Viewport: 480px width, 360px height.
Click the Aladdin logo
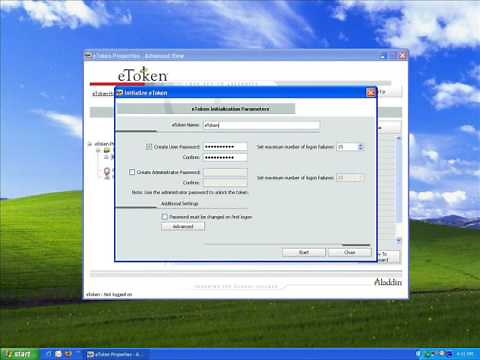click(388, 282)
